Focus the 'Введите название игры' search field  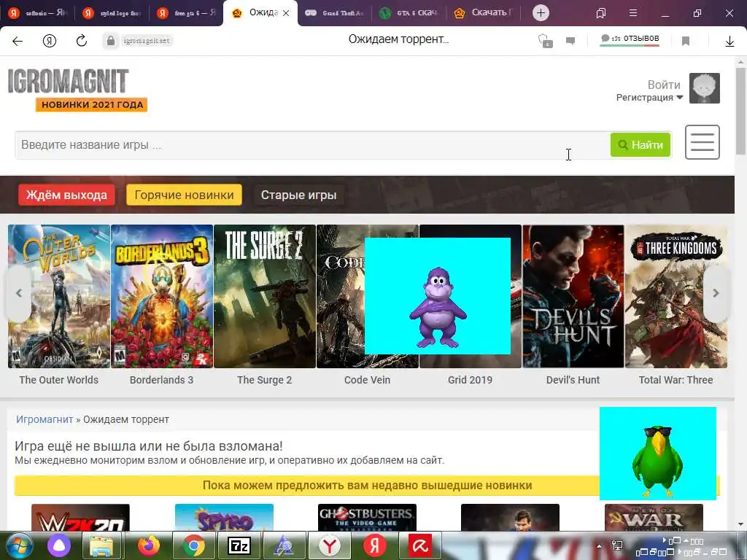(312, 145)
